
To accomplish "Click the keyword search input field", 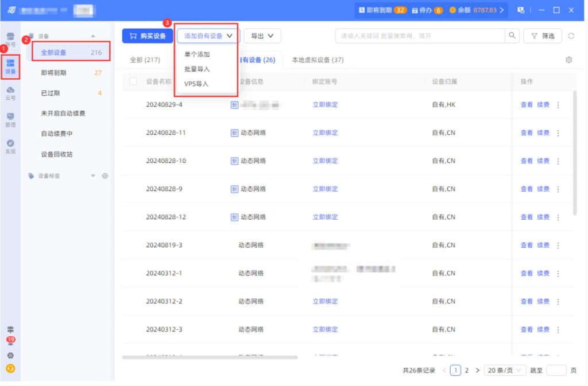I will 420,36.
